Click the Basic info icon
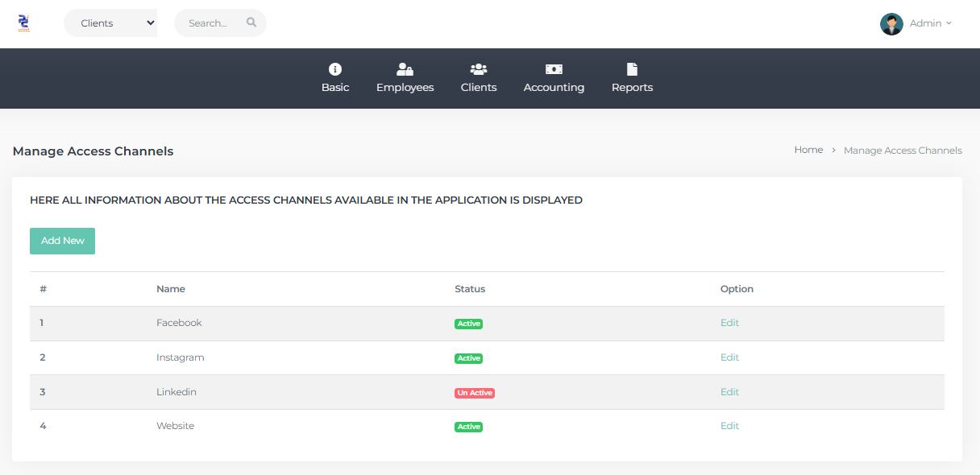The height and width of the screenshot is (475, 980). pos(335,69)
